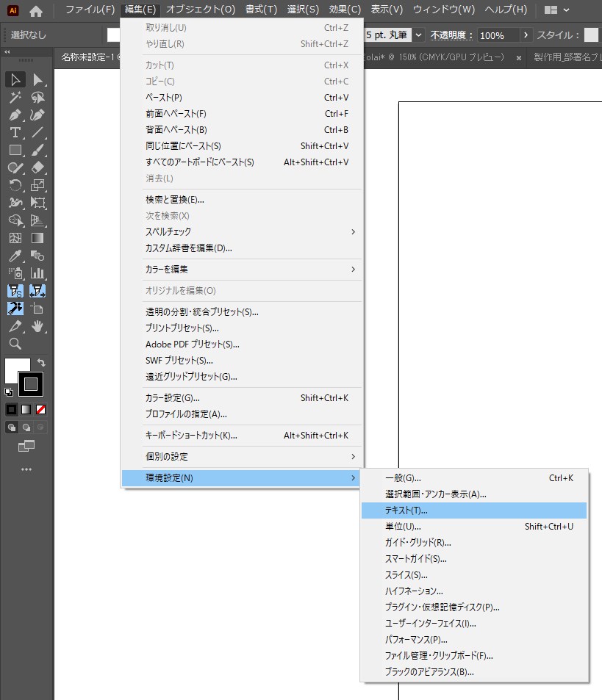Swap fill and stroke colors
Image resolution: width=602 pixels, height=700 pixels.
41,362
